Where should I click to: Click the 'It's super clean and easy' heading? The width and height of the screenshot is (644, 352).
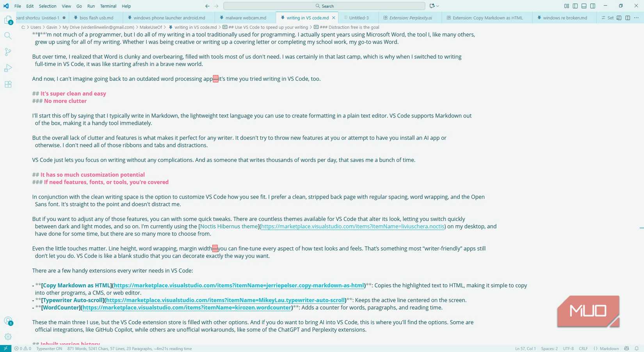[x=73, y=94]
